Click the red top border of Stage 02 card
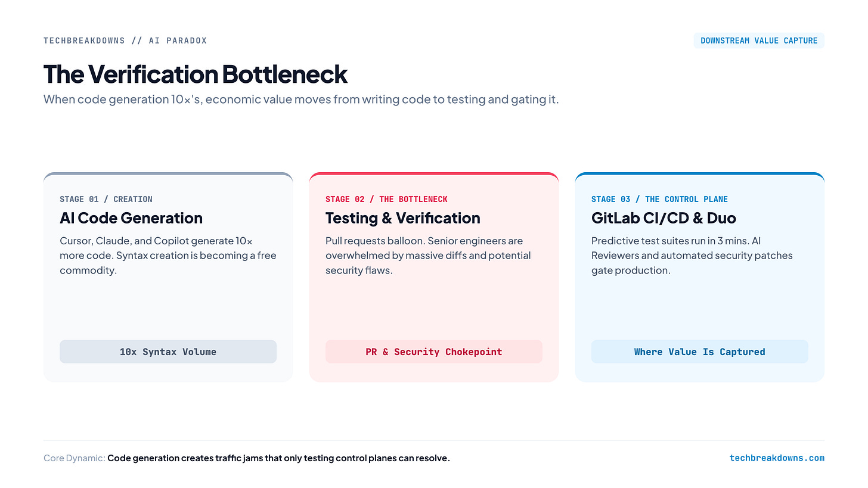Image resolution: width=868 pixels, height=488 pixels. coord(434,174)
